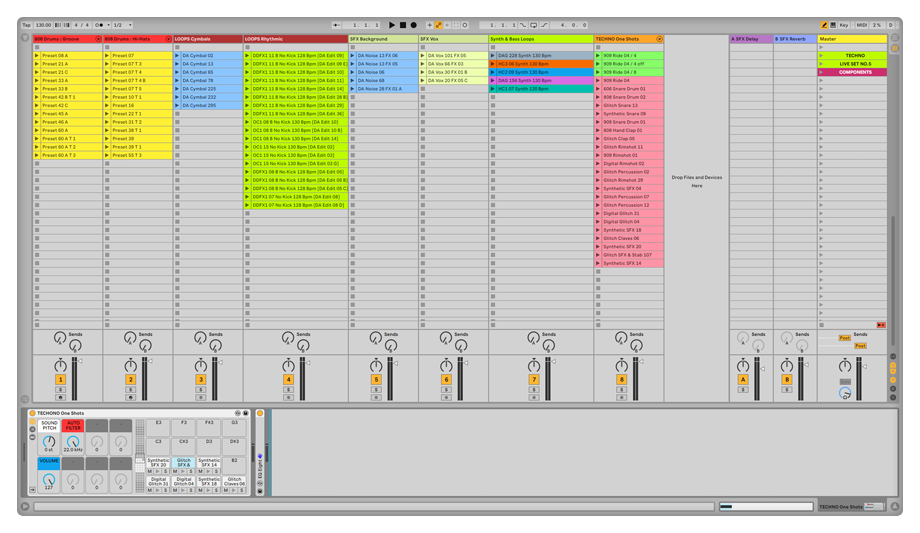Arm track 5 for recording
The height and width of the screenshot is (533, 920).
(376, 397)
